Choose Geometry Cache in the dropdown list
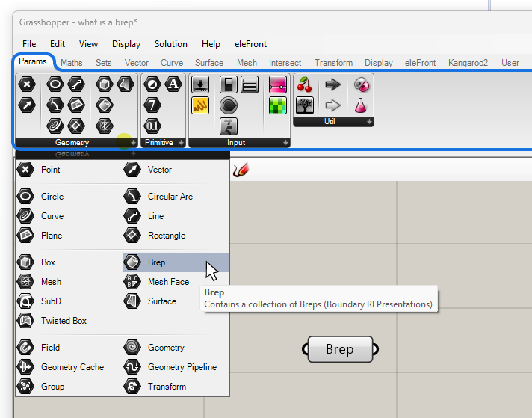 pos(69,366)
